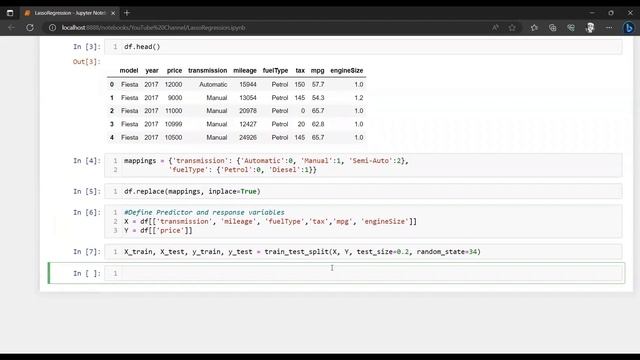Click the price value 10999
Screen dimensions: 640x360
click(173, 124)
